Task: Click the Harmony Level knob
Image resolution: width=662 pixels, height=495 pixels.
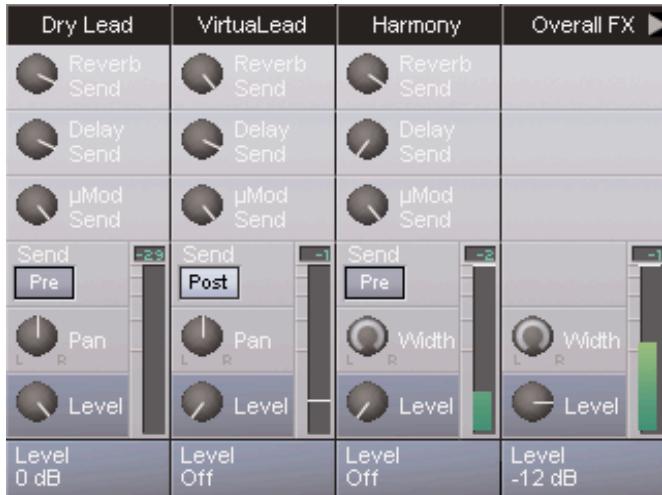Action: (x=368, y=402)
